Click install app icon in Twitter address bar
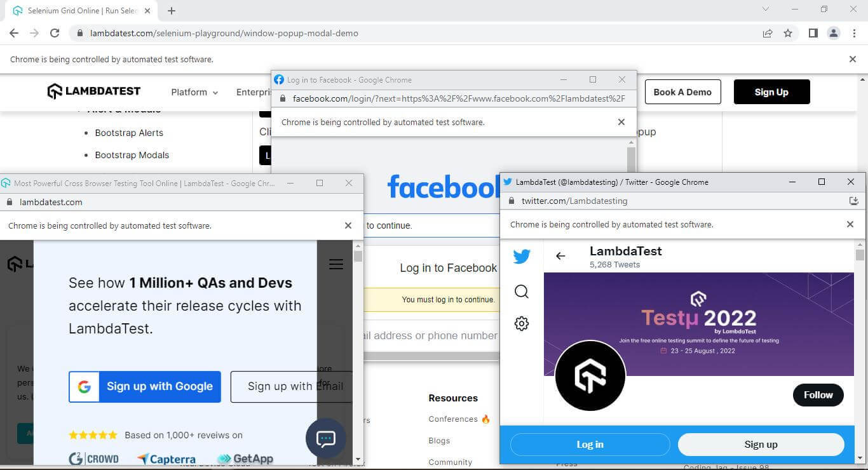 pyautogui.click(x=853, y=201)
